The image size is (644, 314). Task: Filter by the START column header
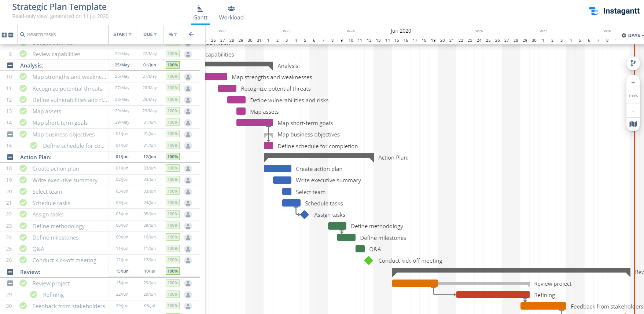tap(122, 34)
